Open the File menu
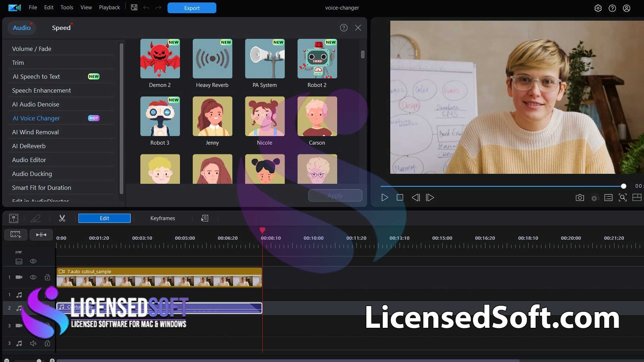This screenshot has height=362, width=644. pyautogui.click(x=33, y=7)
